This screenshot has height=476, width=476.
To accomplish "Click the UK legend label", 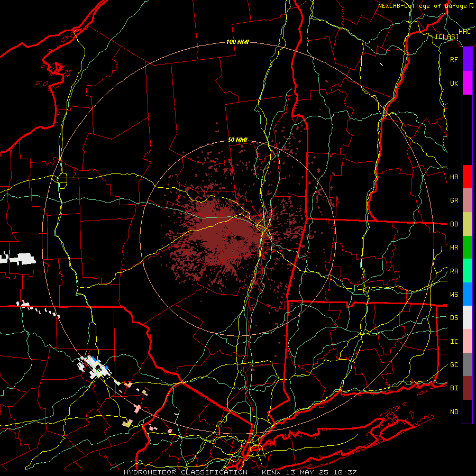I will tap(454, 83).
